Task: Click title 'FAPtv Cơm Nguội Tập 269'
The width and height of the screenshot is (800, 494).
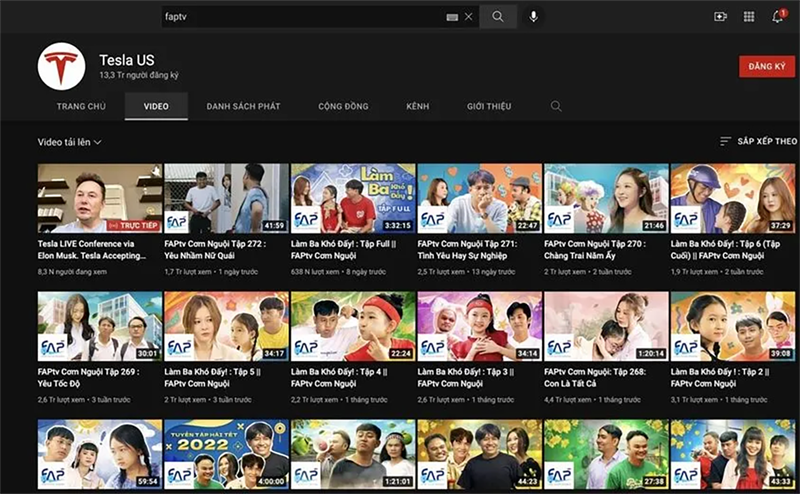Action: [x=88, y=378]
